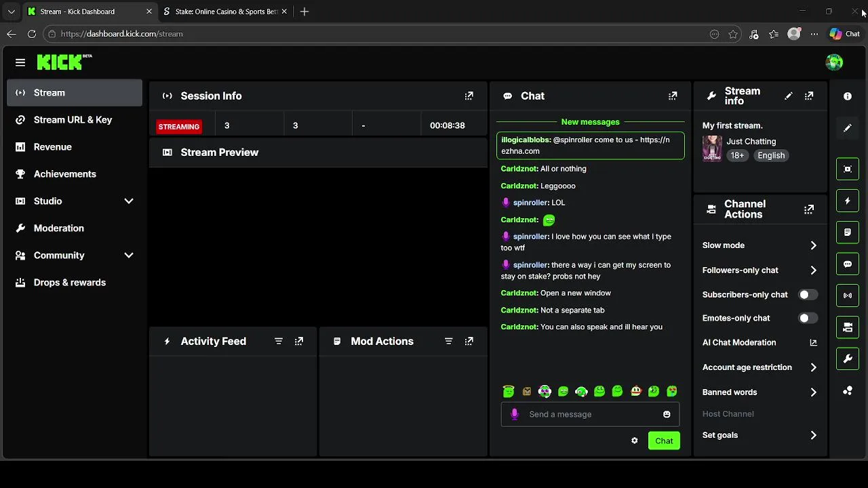Image resolution: width=868 pixels, height=488 pixels.
Task: Click the info icon in the right rail
Action: pos(848,96)
